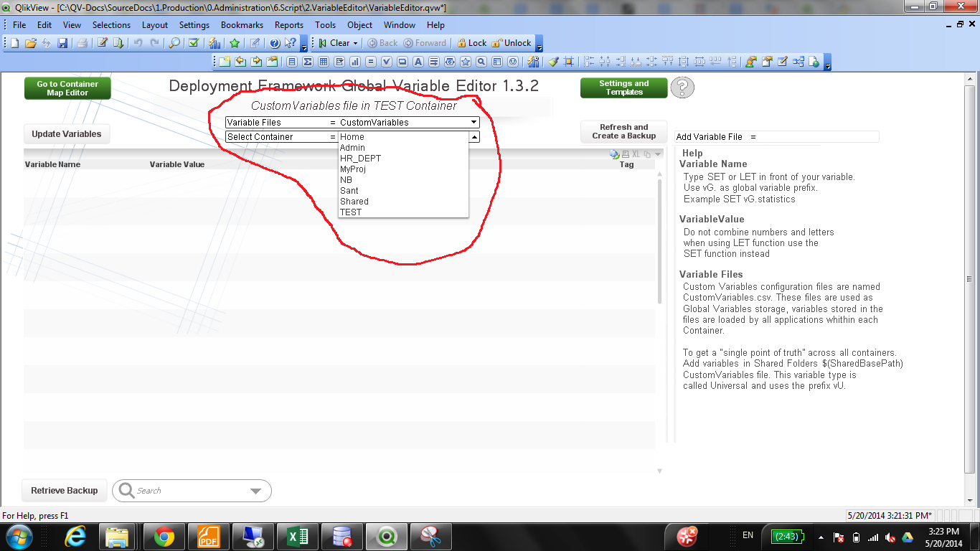The image size is (980, 551).
Task: Click the New document icon
Action: [x=14, y=43]
